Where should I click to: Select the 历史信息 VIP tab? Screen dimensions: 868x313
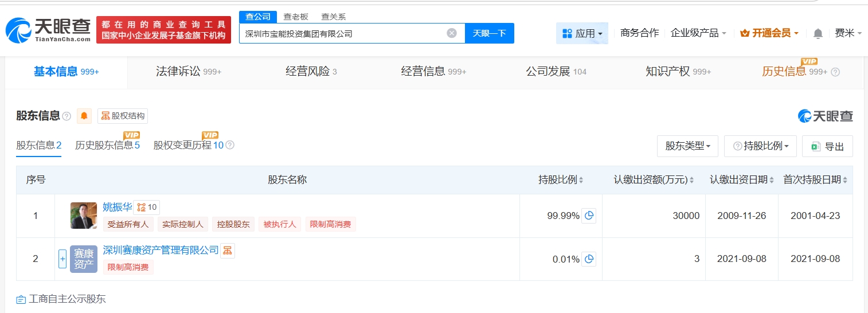(x=795, y=72)
